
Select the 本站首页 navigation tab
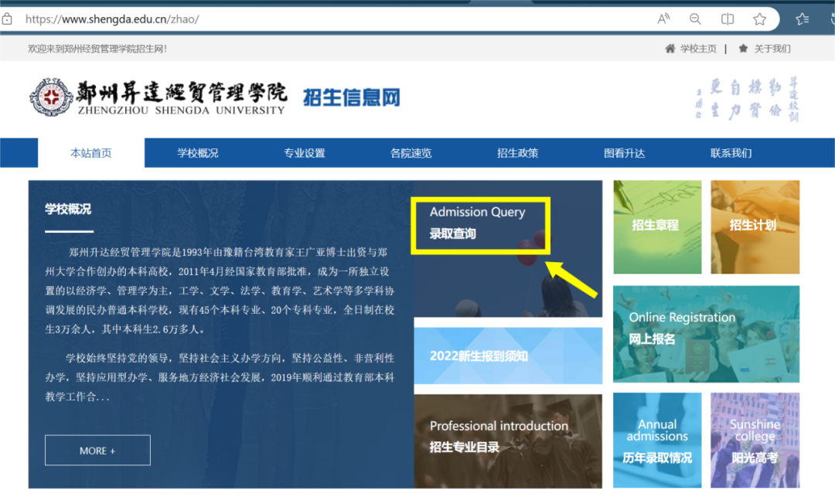91,153
